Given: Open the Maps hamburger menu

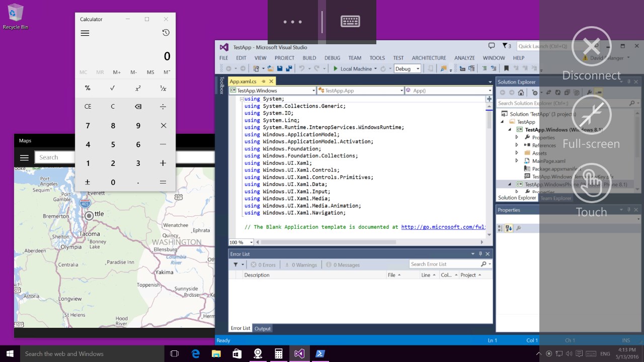Looking at the screenshot, I should point(24,157).
